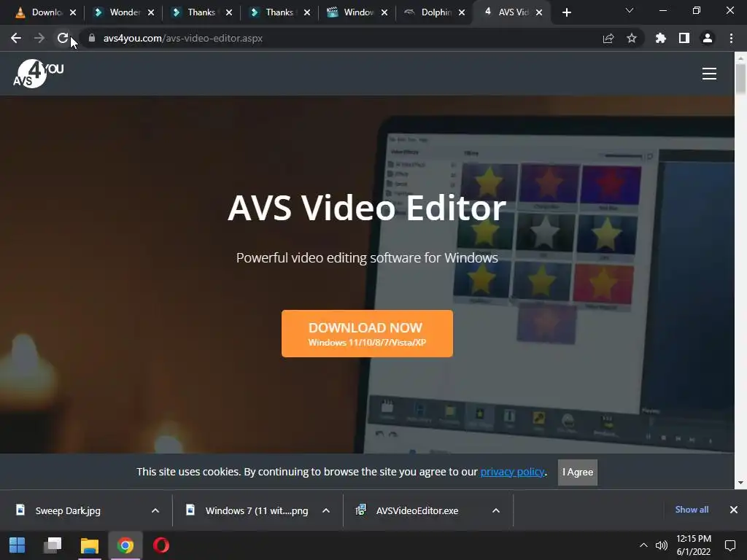The height and width of the screenshot is (560, 747).
Task: Share this page icon in address bar
Action: click(608, 38)
